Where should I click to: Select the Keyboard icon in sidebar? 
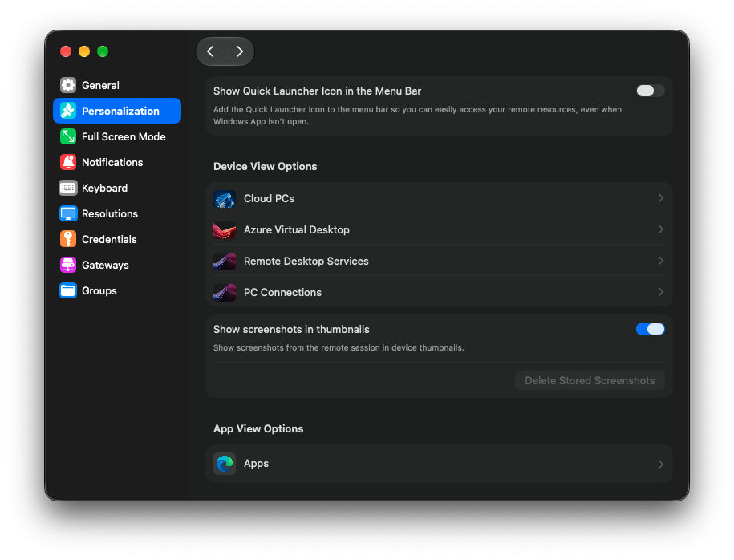coord(68,189)
